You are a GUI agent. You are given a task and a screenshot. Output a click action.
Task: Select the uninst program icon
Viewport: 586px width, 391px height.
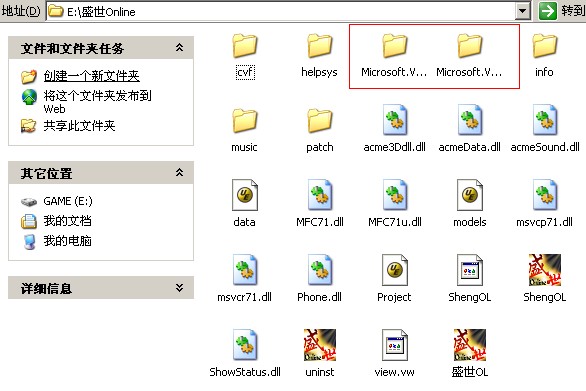[320, 345]
